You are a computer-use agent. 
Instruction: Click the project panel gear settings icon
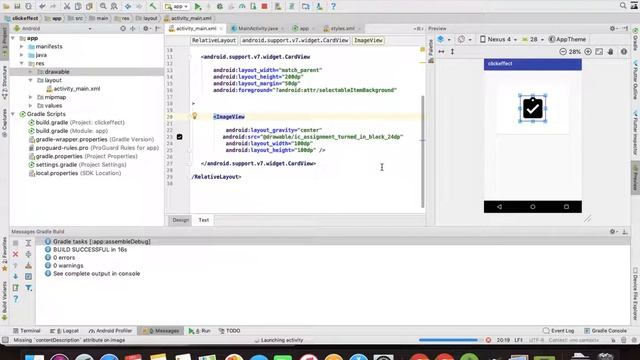click(x=146, y=29)
